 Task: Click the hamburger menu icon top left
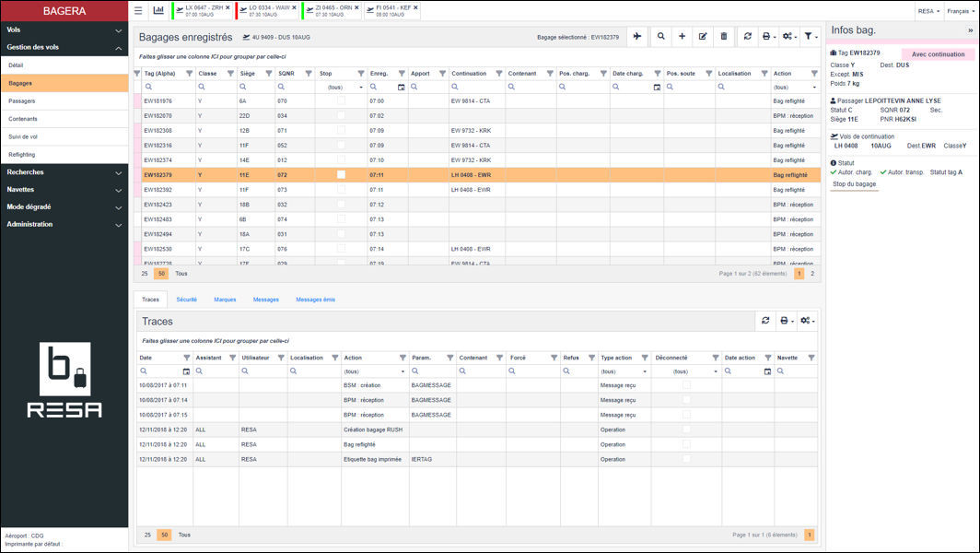coord(136,11)
